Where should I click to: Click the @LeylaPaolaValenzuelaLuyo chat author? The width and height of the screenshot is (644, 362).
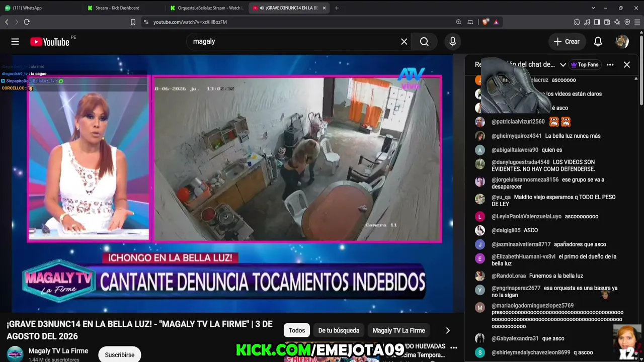point(526,216)
